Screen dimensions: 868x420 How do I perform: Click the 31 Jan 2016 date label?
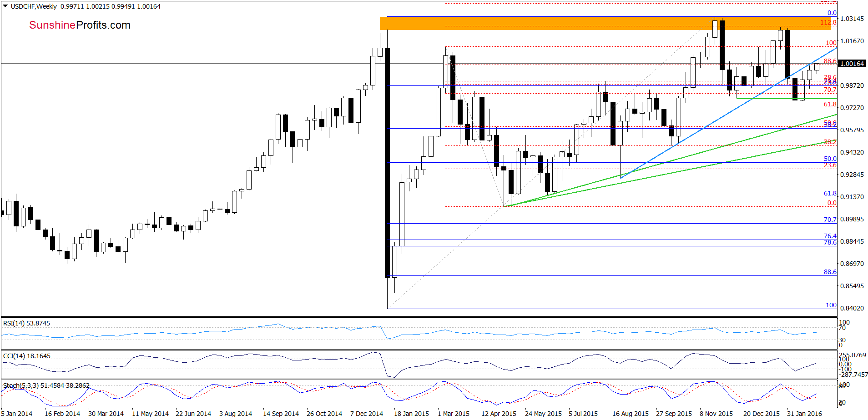804,414
